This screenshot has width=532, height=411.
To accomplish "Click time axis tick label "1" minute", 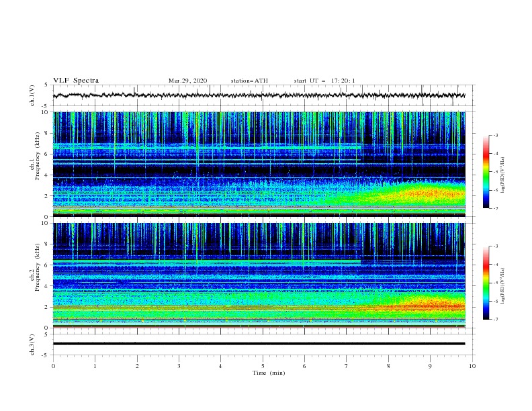I will click(x=95, y=366).
